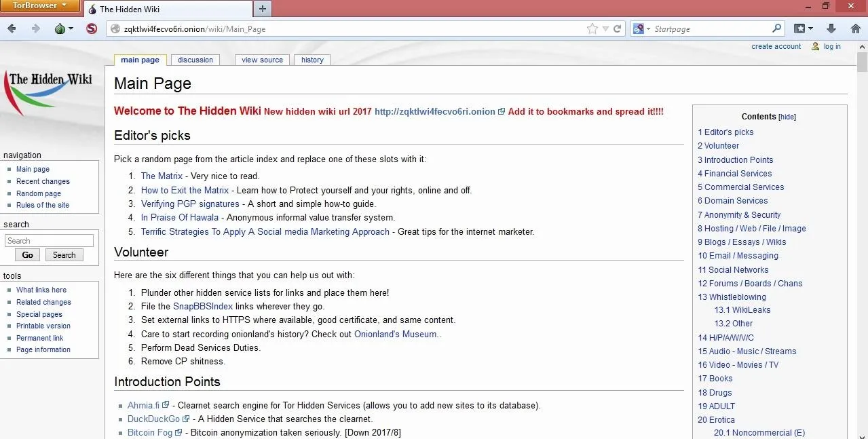The width and height of the screenshot is (868, 439).
Task: Click the user icon beside log in
Action: (815, 46)
